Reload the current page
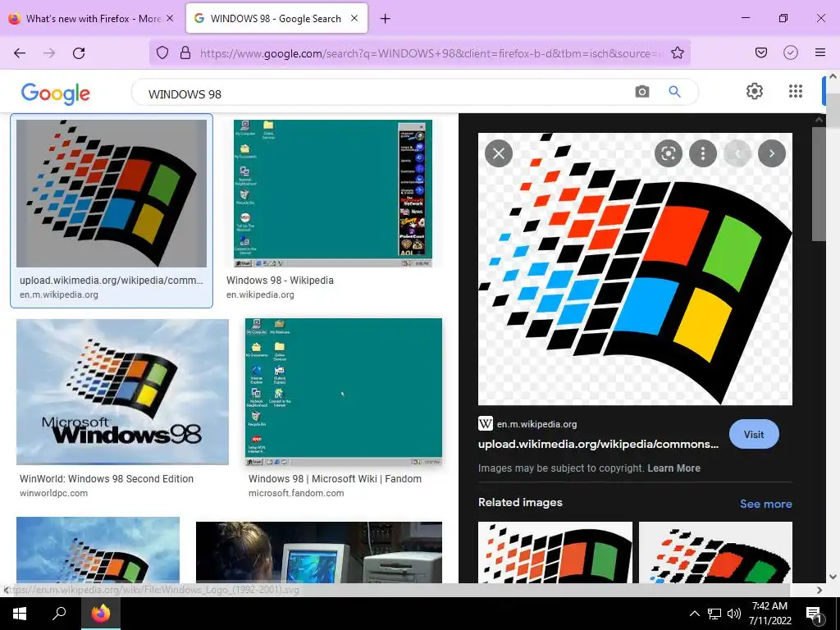 (79, 53)
